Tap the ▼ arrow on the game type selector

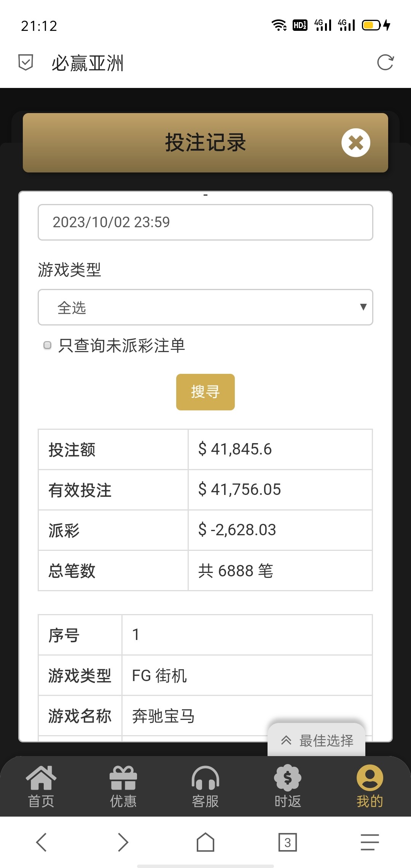[362, 307]
